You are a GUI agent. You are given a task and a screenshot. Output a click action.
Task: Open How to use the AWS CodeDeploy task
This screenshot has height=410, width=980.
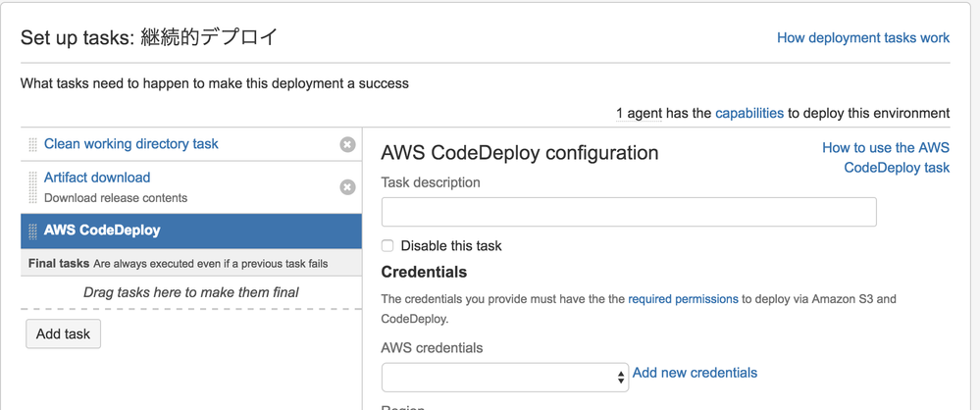pos(885,157)
